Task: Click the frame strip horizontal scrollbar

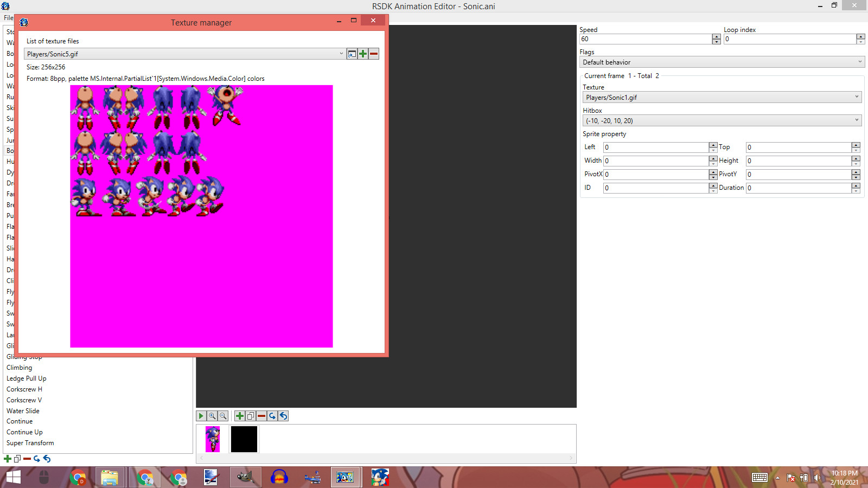Action: pos(386,458)
